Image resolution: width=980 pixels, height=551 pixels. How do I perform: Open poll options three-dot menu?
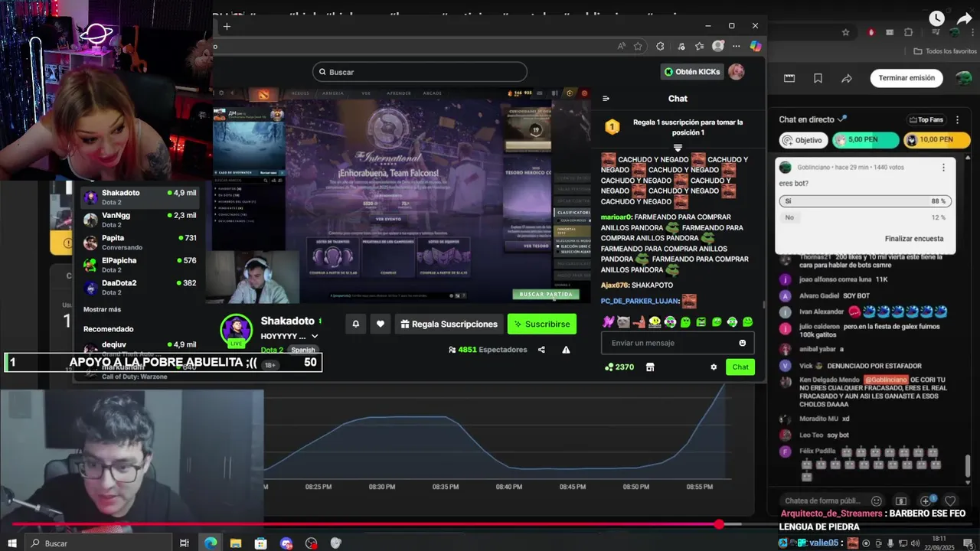click(943, 168)
